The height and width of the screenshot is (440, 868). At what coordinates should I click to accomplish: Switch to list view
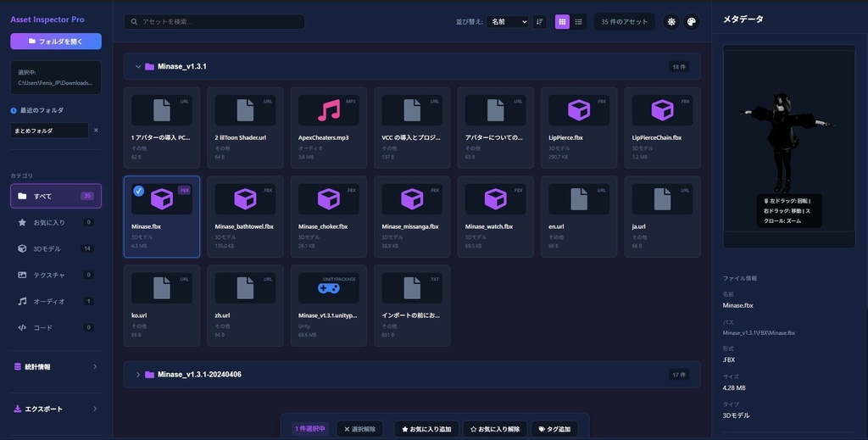[x=578, y=21]
